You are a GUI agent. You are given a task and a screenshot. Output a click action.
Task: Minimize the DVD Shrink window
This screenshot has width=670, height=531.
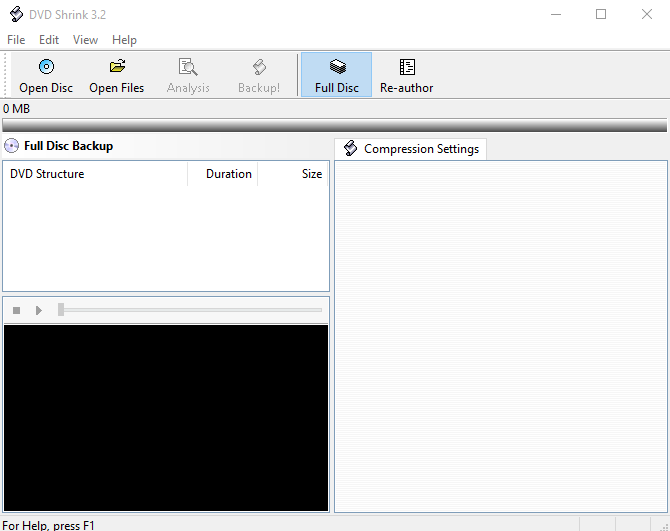(556, 14)
